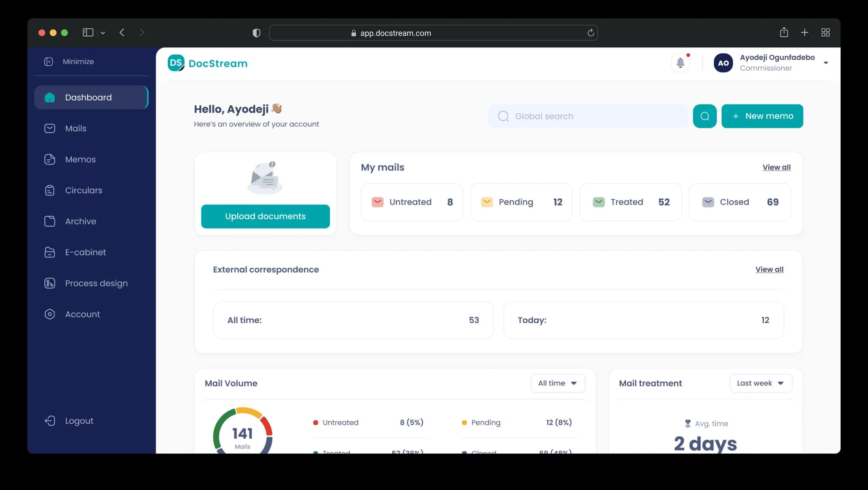Show the tab overview grid icon
Viewport: 868px width, 490px height.
[825, 32]
